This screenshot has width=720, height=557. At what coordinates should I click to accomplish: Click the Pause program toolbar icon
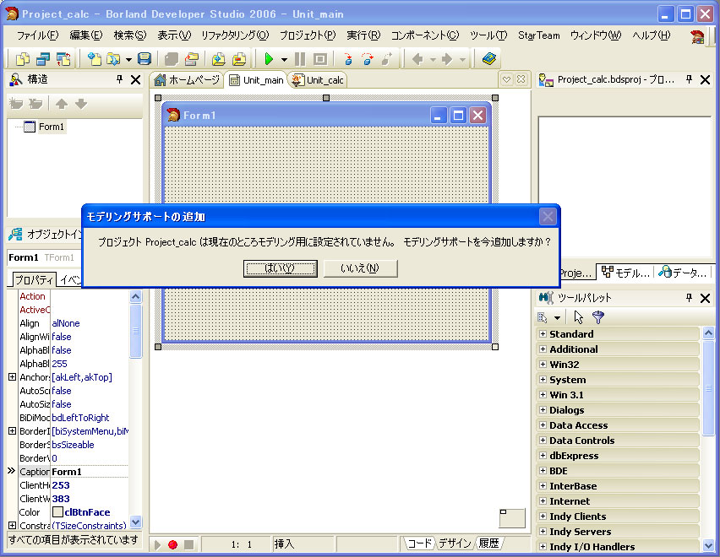click(x=300, y=59)
